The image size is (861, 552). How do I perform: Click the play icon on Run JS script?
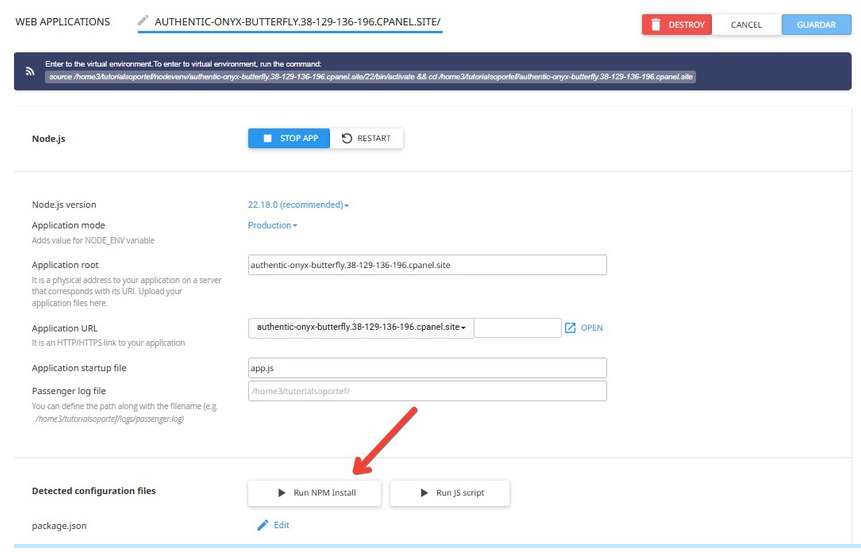[424, 493]
